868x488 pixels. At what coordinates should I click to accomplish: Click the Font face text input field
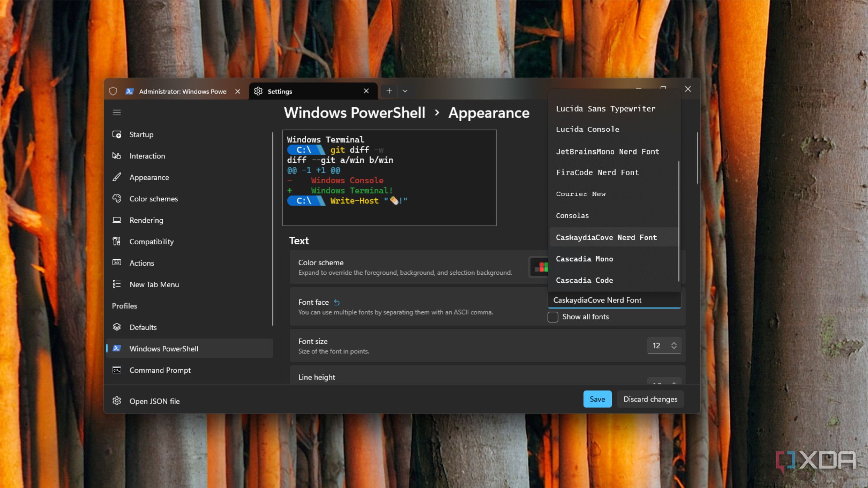[x=614, y=300]
